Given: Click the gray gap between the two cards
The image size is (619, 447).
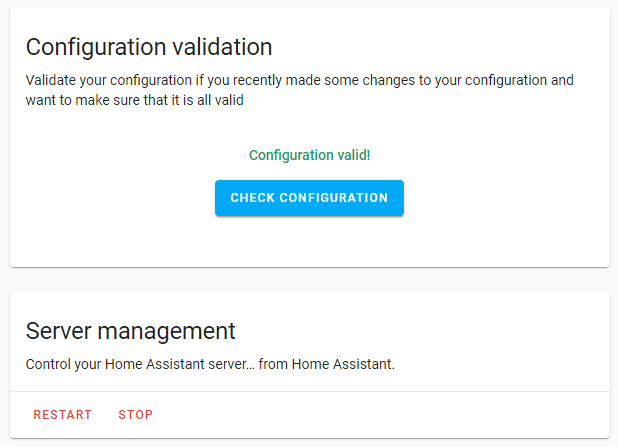Looking at the screenshot, I should 309,279.
